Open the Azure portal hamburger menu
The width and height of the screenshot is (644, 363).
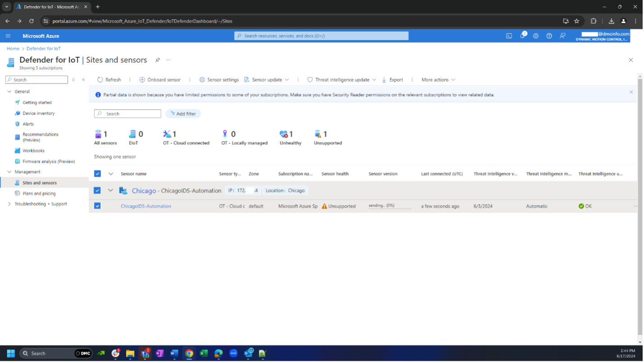pos(8,36)
